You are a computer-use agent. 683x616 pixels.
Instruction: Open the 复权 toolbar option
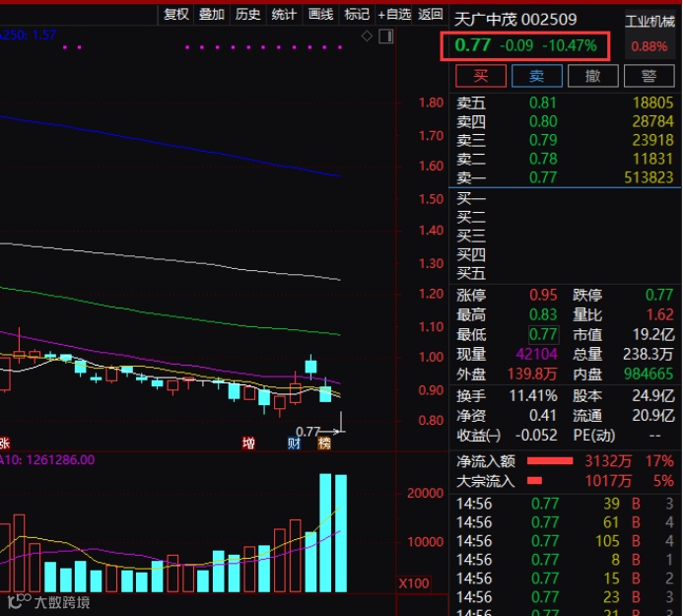176,15
